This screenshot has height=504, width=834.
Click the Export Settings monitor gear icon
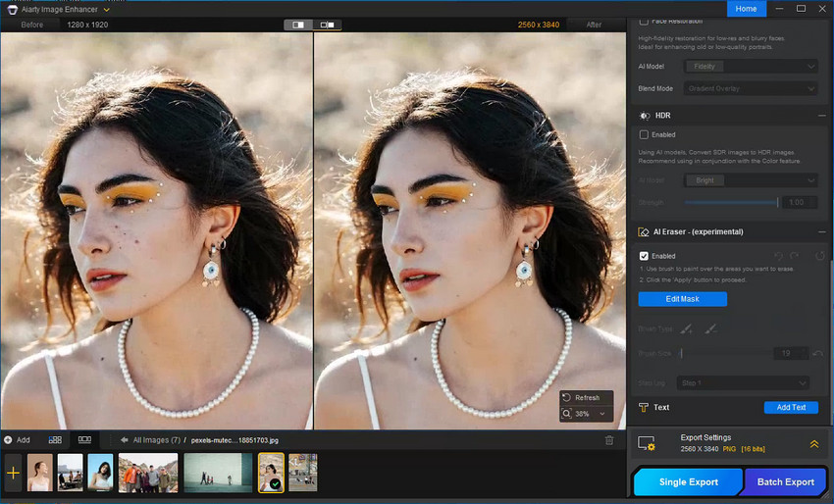647,444
